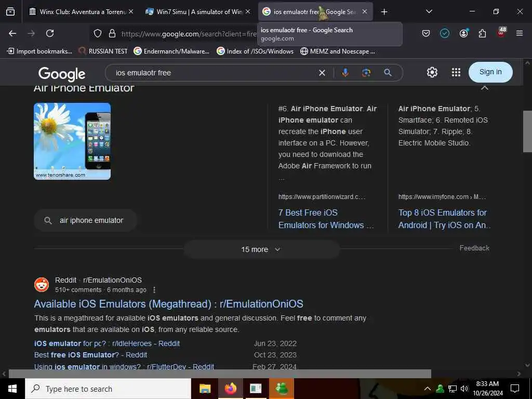Click the Reddit r/EmulationOniOS source label
This screenshot has height=399, width=532.
point(98,280)
